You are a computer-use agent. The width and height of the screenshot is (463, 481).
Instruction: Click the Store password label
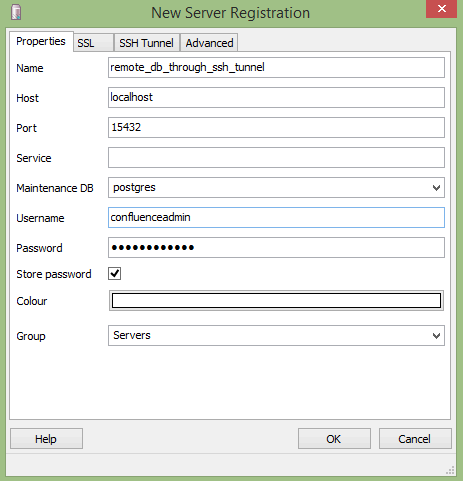[54, 274]
